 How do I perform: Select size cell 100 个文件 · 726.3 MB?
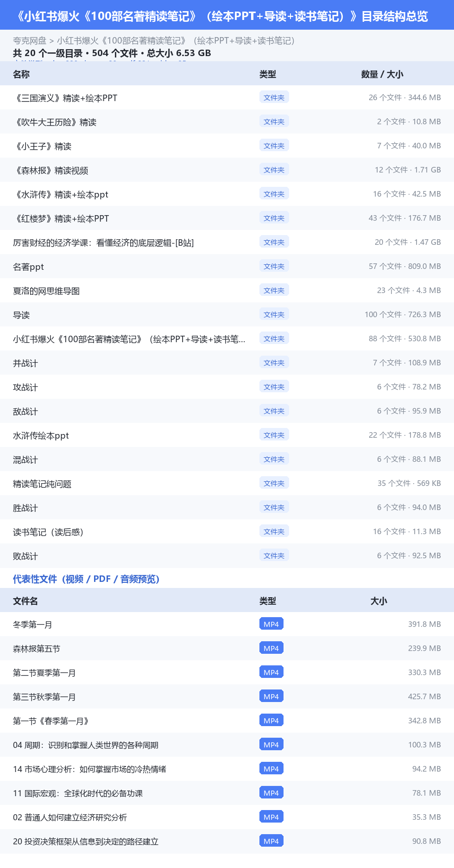[403, 314]
